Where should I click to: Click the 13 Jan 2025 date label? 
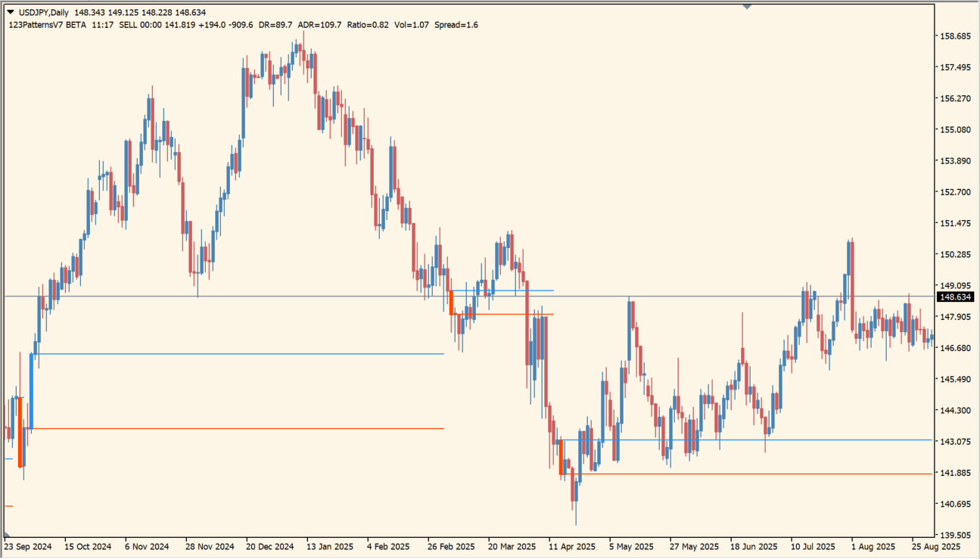pos(330,546)
